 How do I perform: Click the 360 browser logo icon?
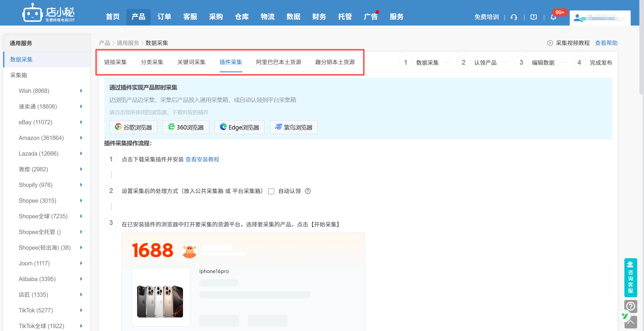171,127
